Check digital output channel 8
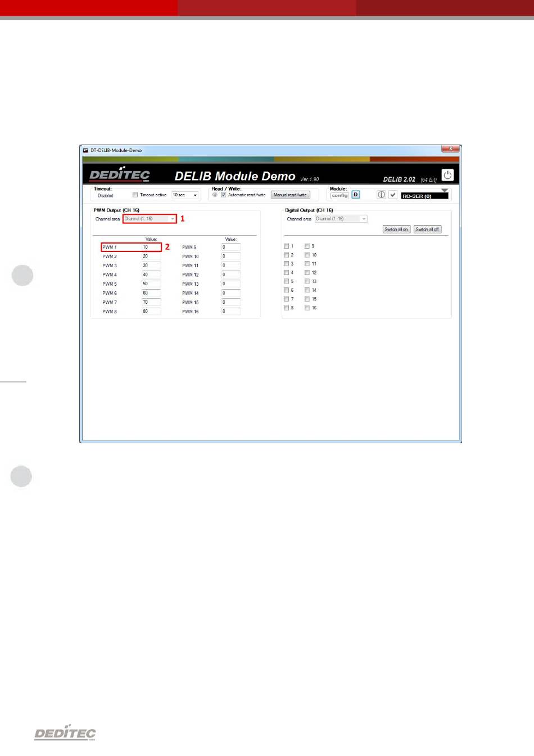534x756 pixels. click(287, 308)
